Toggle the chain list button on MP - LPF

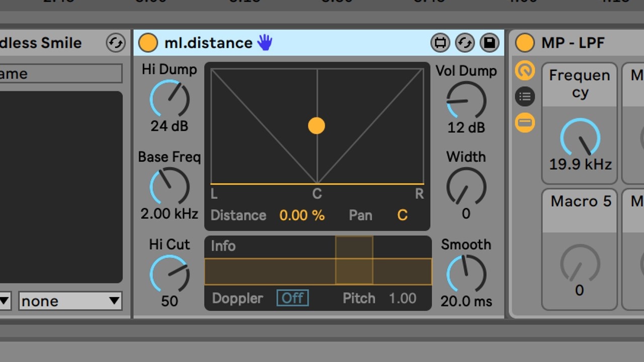525,97
